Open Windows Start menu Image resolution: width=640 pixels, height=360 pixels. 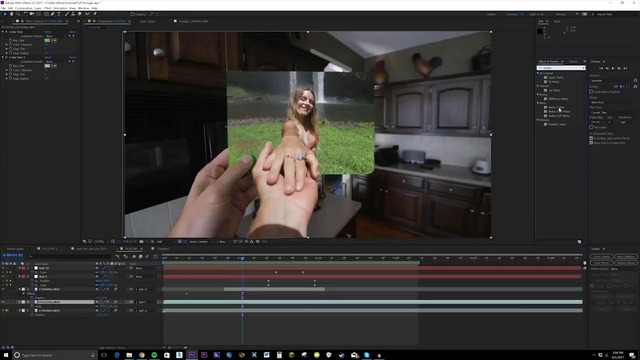point(5,355)
